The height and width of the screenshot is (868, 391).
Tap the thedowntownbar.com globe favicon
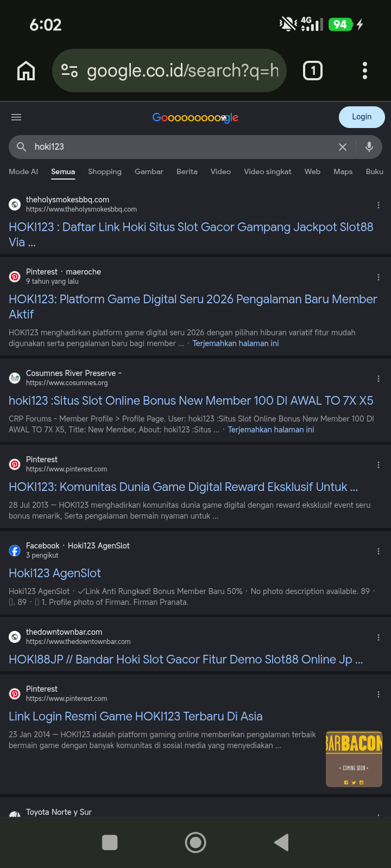[x=15, y=637]
